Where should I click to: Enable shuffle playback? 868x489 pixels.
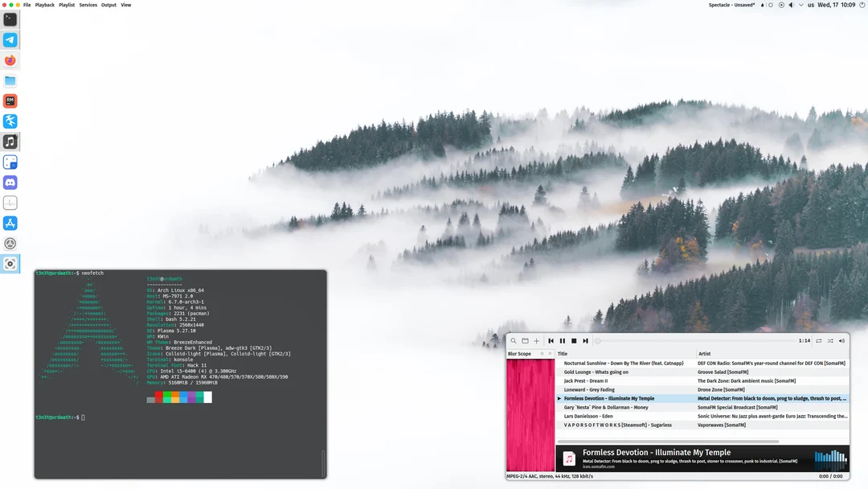830,341
